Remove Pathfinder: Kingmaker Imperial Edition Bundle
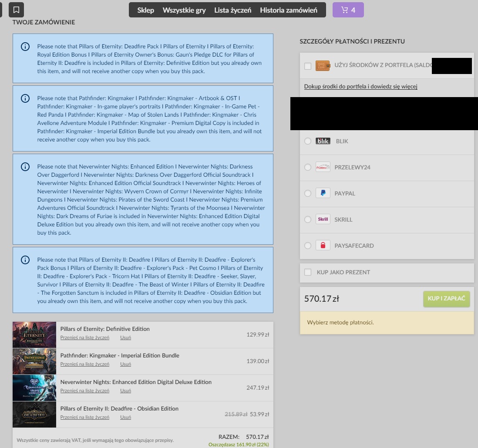 [x=126, y=364]
